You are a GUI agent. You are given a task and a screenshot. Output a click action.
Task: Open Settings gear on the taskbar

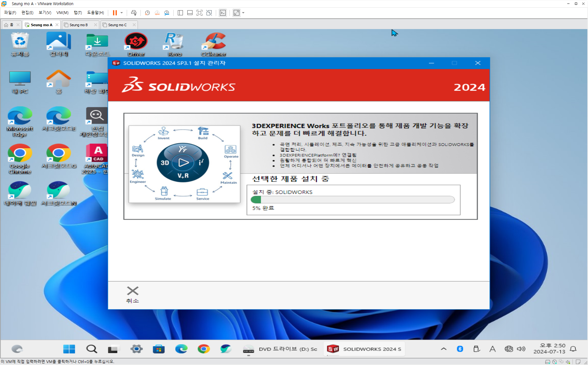(137, 349)
